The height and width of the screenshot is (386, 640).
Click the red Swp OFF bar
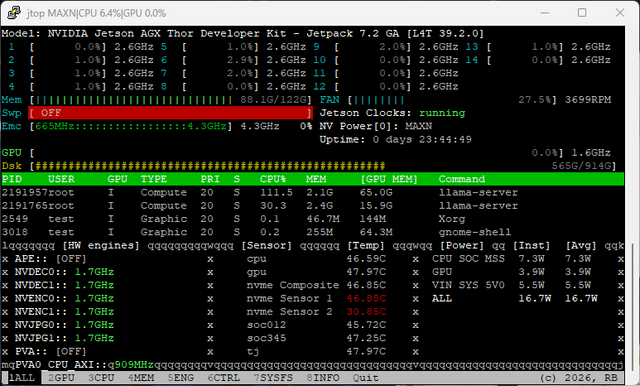(x=170, y=113)
